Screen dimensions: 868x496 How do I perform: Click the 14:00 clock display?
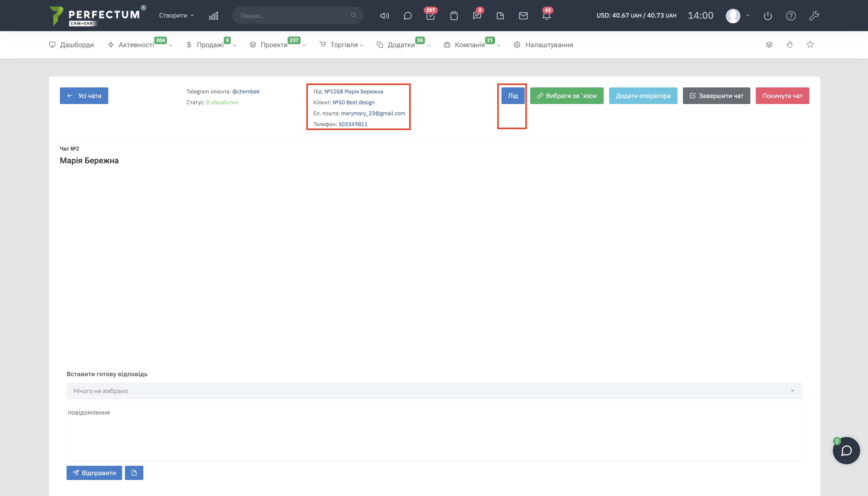[700, 15]
